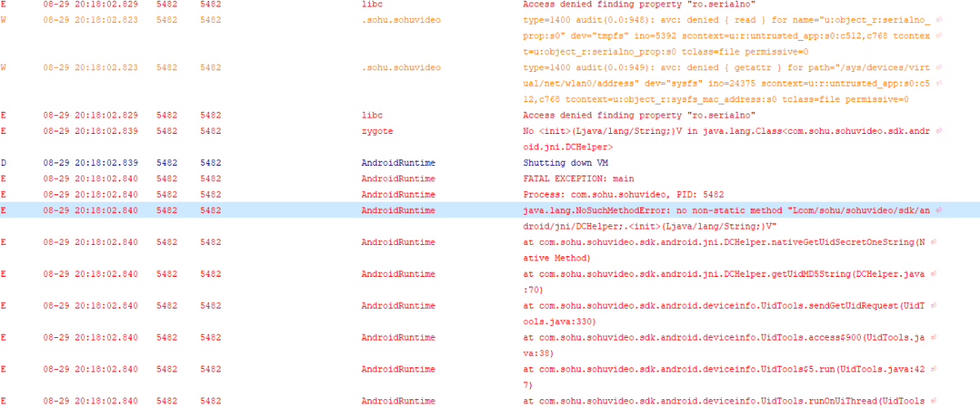Select the audit(0.0:949) avc denied getattr message
Image resolution: width=980 pixels, height=409 pixels.
728,83
